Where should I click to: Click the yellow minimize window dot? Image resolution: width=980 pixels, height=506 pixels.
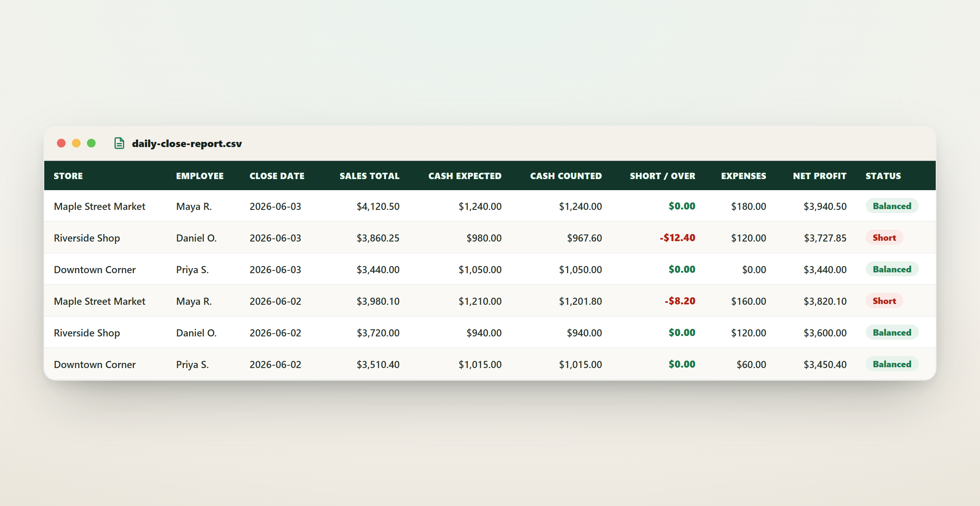pyautogui.click(x=76, y=143)
